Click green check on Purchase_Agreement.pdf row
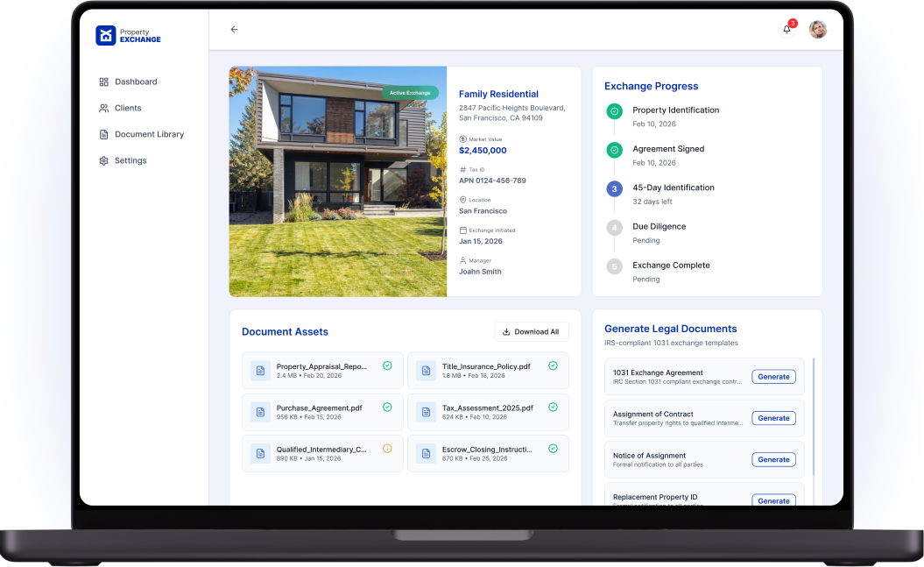The image size is (924, 567). (387, 407)
